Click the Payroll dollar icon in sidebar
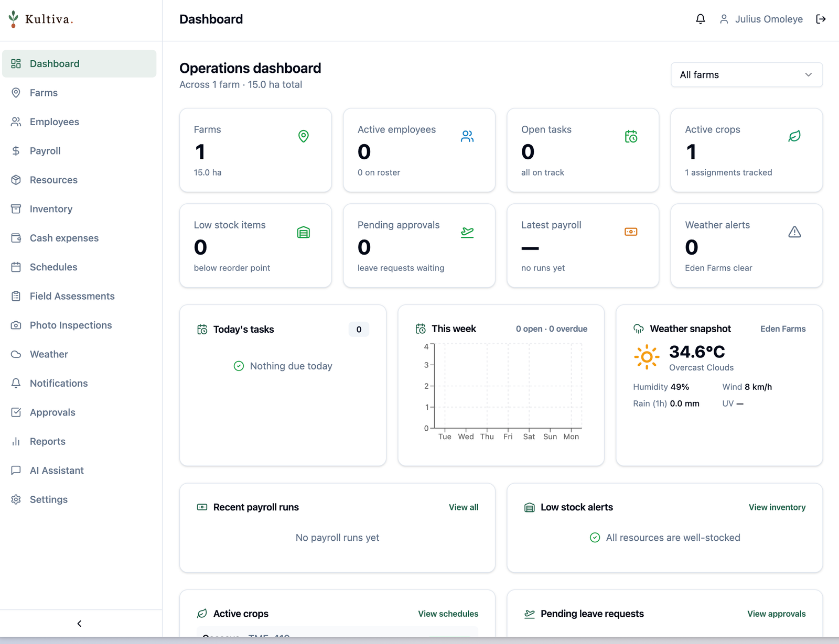839x644 pixels. pyautogui.click(x=16, y=151)
